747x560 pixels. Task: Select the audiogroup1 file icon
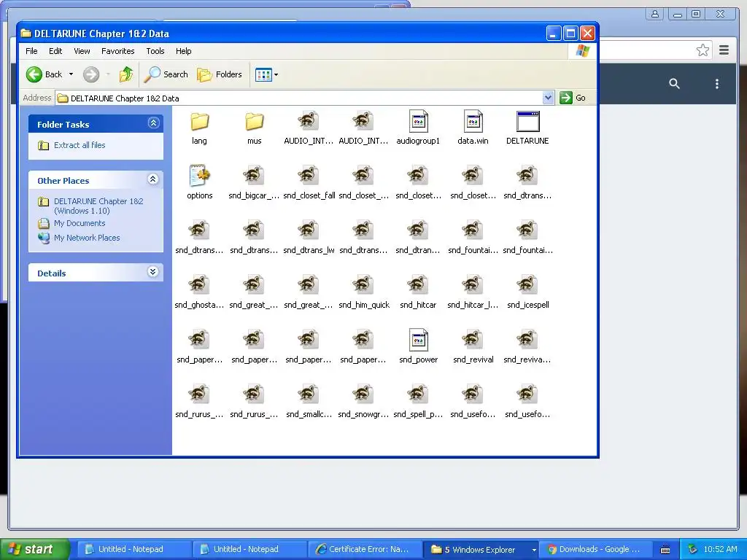coord(418,122)
